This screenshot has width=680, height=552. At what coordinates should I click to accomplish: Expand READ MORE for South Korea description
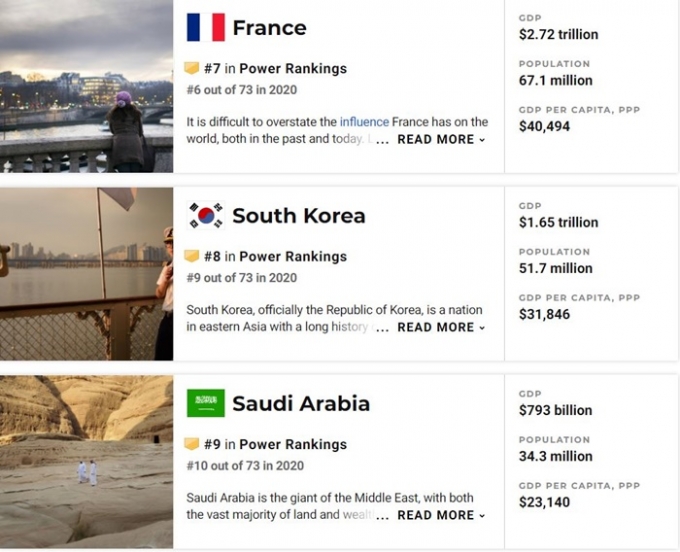[x=441, y=327]
